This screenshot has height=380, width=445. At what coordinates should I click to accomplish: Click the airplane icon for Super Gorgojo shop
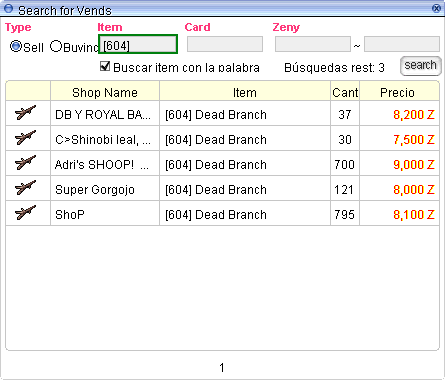(x=25, y=188)
